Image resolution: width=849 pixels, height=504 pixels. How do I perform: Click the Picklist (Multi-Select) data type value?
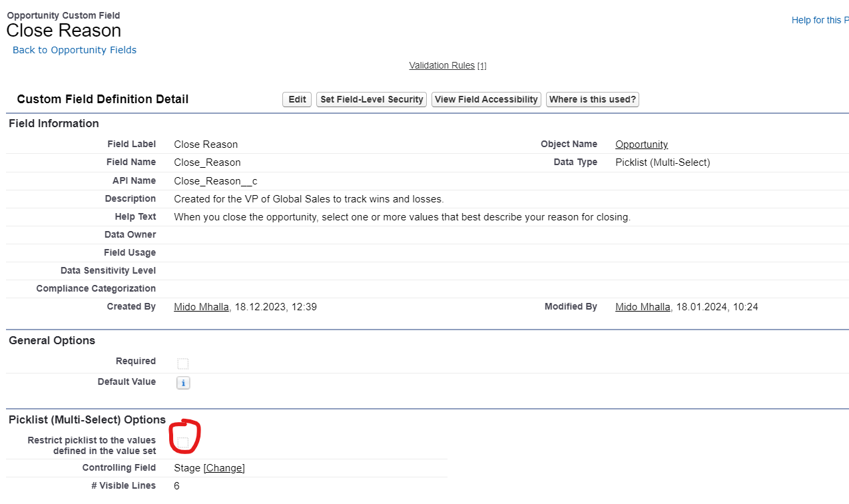pyautogui.click(x=663, y=162)
